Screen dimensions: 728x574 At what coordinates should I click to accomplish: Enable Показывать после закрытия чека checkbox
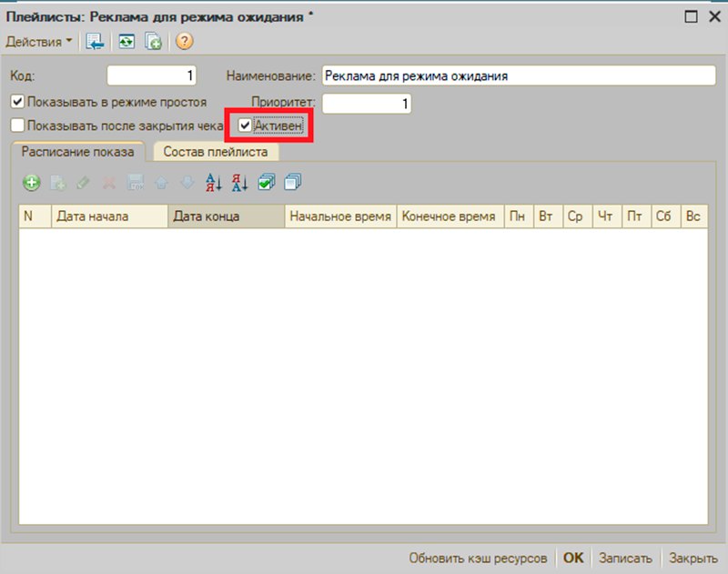[x=17, y=126]
